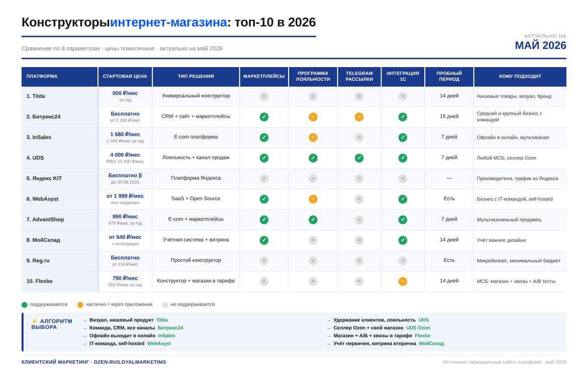Click the grey loyalty cross for МойСклад

click(x=313, y=240)
